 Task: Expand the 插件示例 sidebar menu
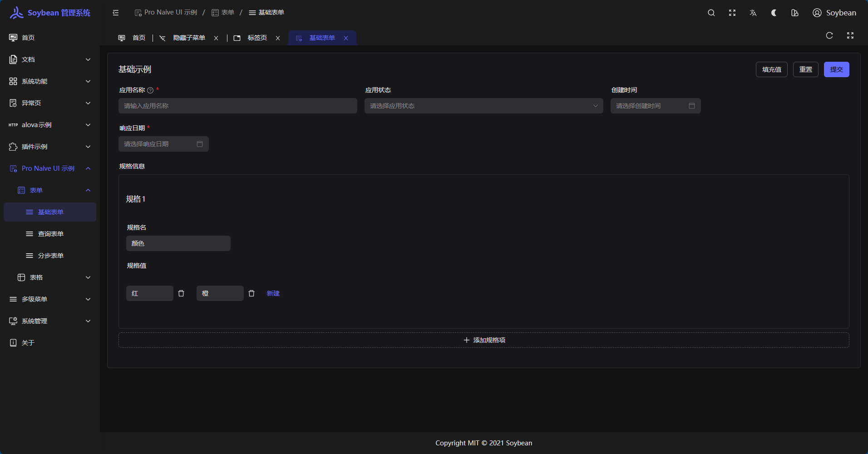(50, 147)
